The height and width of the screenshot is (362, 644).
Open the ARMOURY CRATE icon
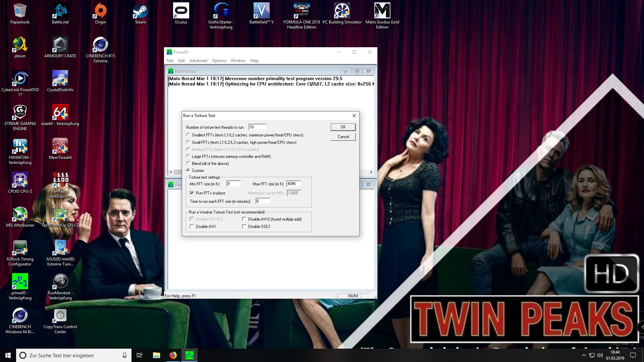(60, 45)
